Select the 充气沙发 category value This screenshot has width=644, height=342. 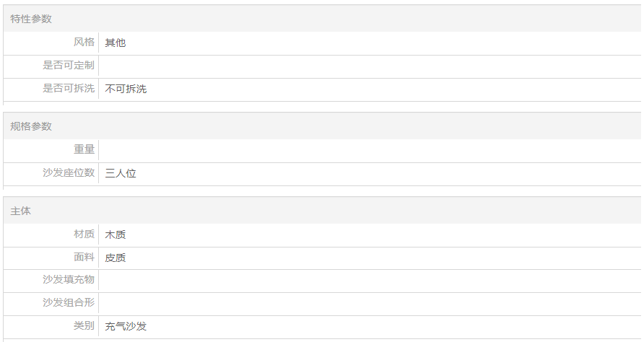(126, 326)
